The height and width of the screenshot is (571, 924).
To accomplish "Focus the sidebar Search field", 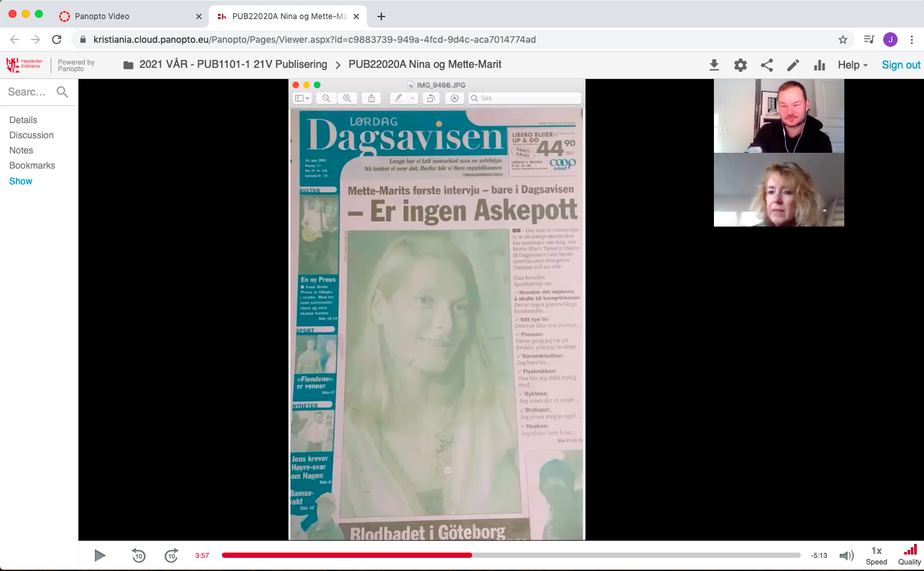I will tap(27, 92).
